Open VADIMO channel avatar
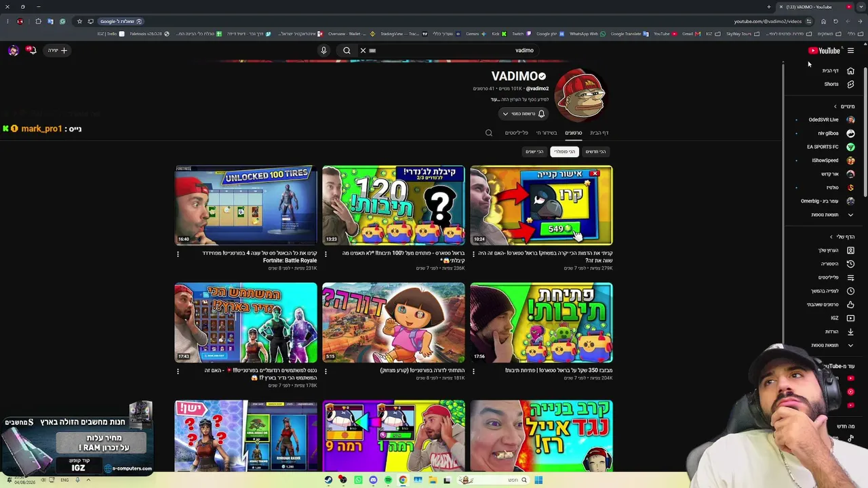Viewport: 868px width, 488px height. click(x=580, y=96)
